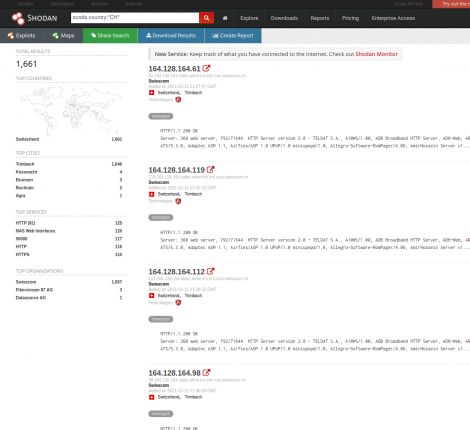Filter by Trimbach in Top Cities

[25, 164]
